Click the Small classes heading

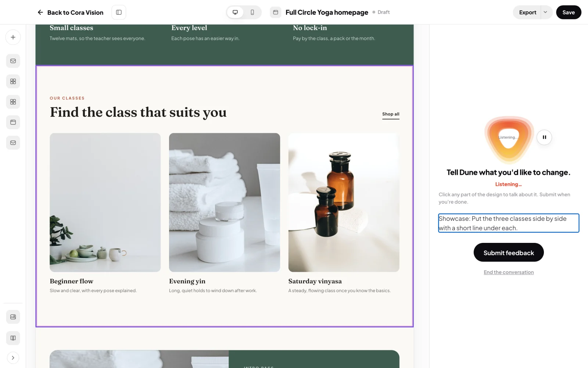71,28
